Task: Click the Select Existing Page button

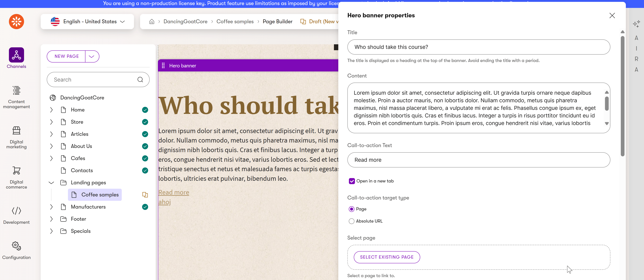Action: pyautogui.click(x=387, y=257)
